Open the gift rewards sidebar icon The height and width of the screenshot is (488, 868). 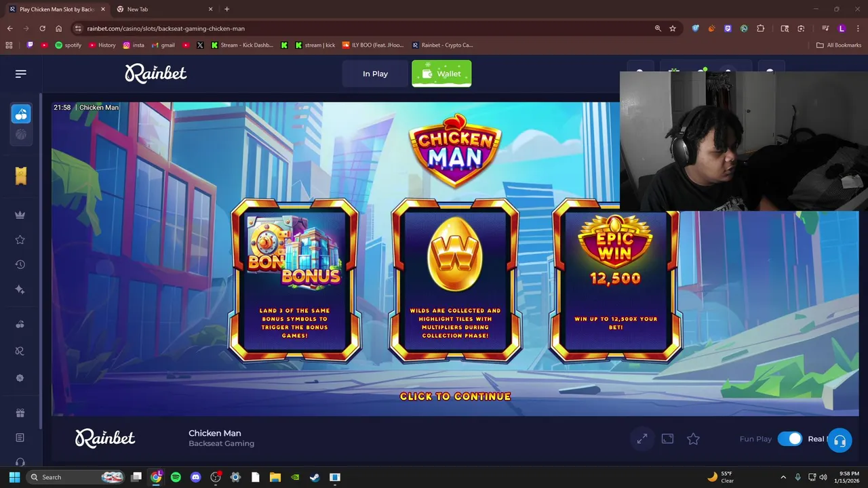(x=20, y=413)
